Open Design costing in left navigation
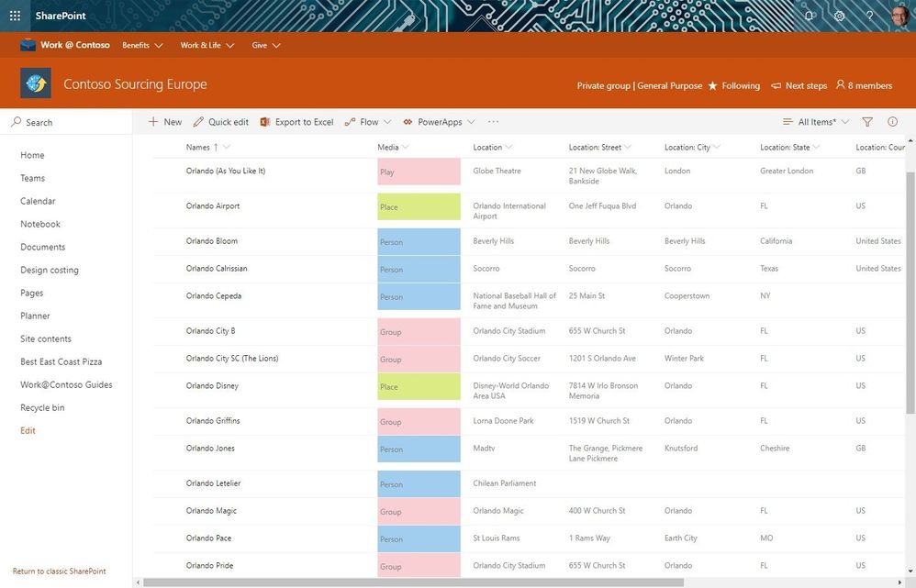Image resolution: width=916 pixels, height=588 pixels. click(50, 270)
